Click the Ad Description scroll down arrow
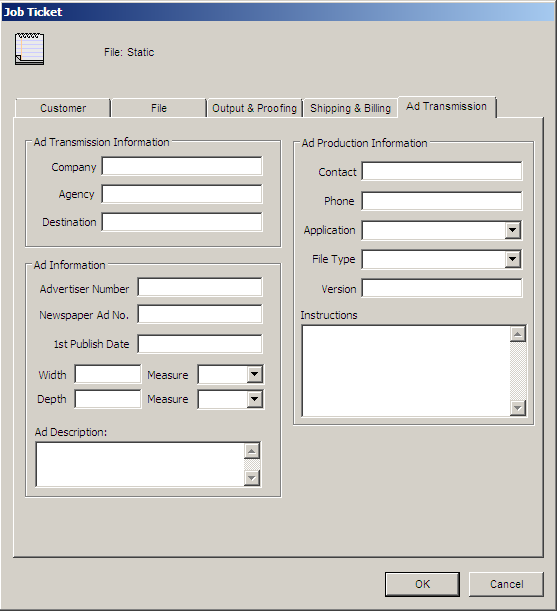The width and height of the screenshot is (557, 611). pyautogui.click(x=252, y=478)
